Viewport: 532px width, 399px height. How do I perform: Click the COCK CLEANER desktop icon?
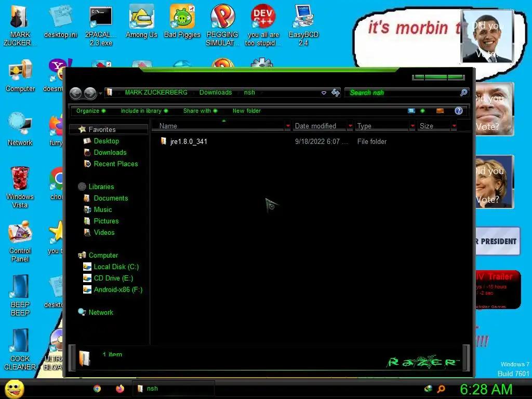pyautogui.click(x=20, y=350)
